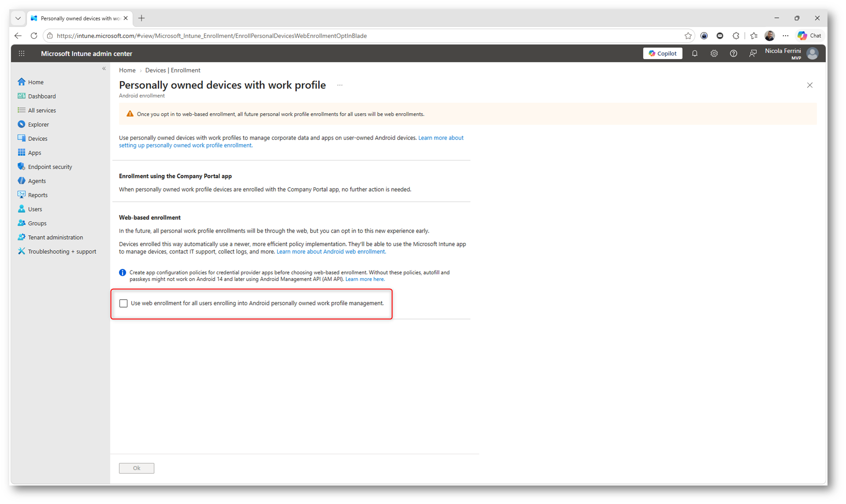Click the Dashboard icon in sidebar
846x504 pixels.
pos(21,96)
